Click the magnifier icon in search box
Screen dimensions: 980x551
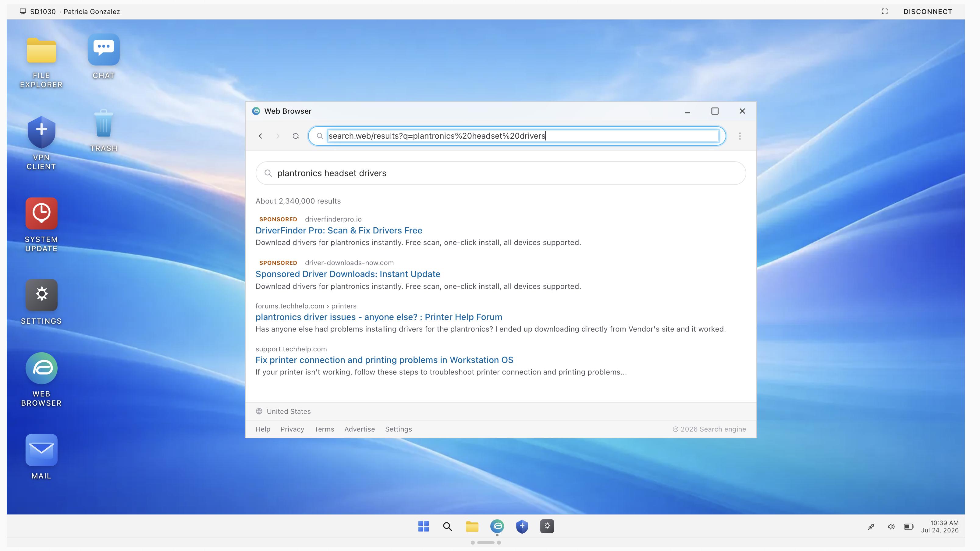tap(268, 173)
